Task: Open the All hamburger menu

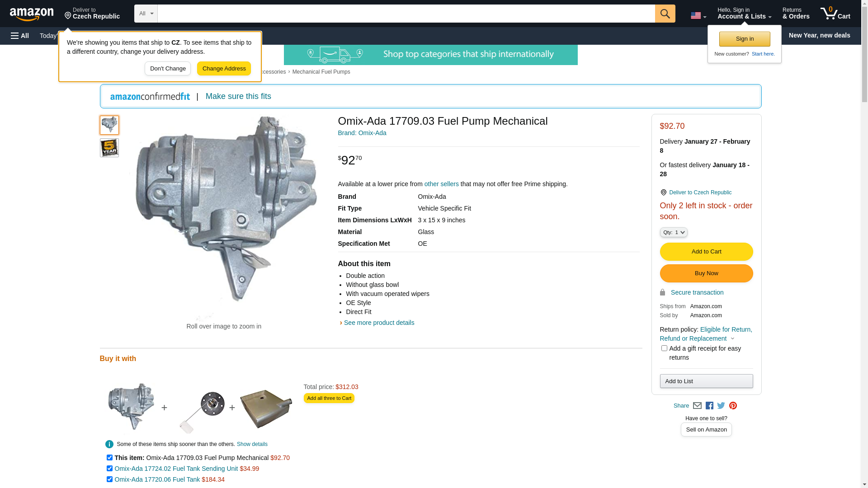Action: [x=20, y=36]
